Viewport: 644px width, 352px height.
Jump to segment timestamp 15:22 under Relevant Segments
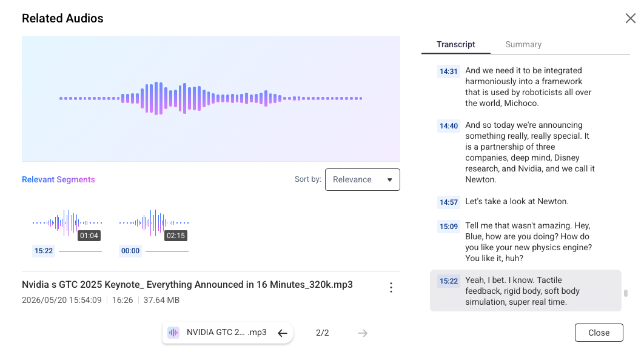pos(44,251)
